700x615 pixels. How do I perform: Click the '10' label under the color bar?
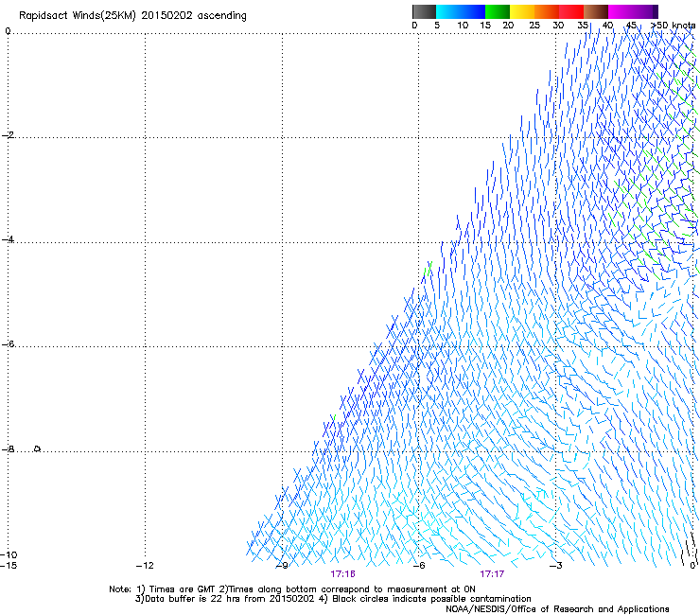pos(463,26)
